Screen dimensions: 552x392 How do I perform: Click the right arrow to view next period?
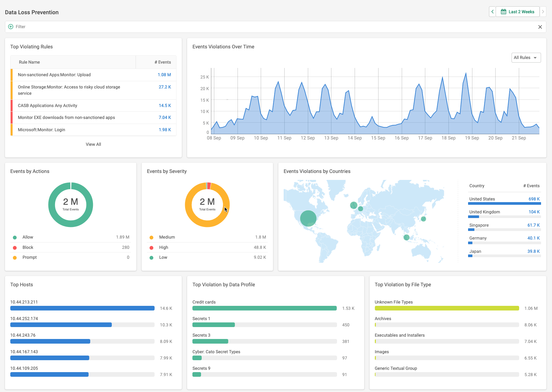543,11
